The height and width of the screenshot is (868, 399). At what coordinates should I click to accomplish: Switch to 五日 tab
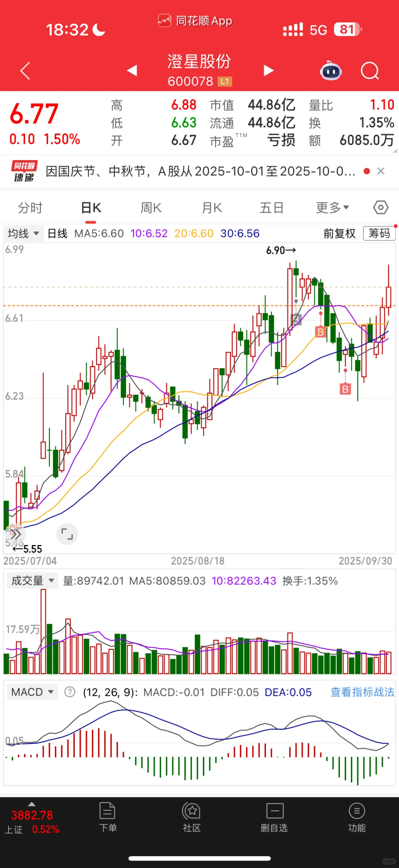tap(272, 208)
